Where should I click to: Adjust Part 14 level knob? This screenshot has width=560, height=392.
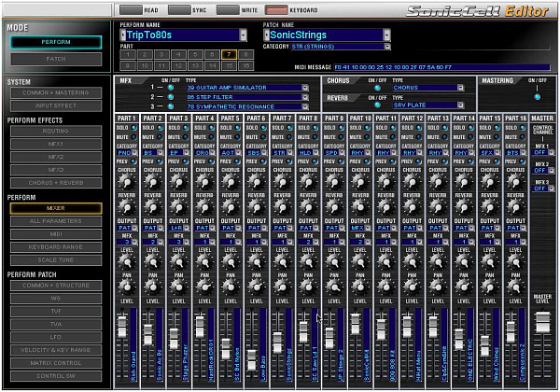click(x=463, y=262)
